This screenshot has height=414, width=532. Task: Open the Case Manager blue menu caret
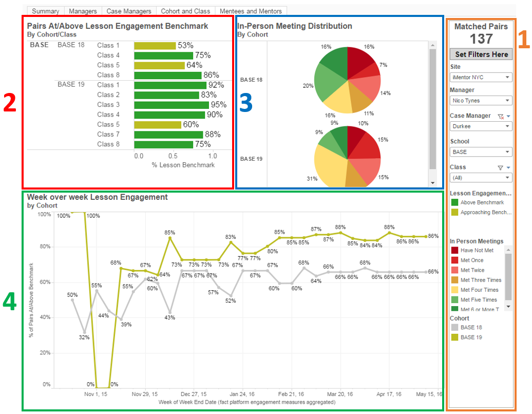point(508,117)
